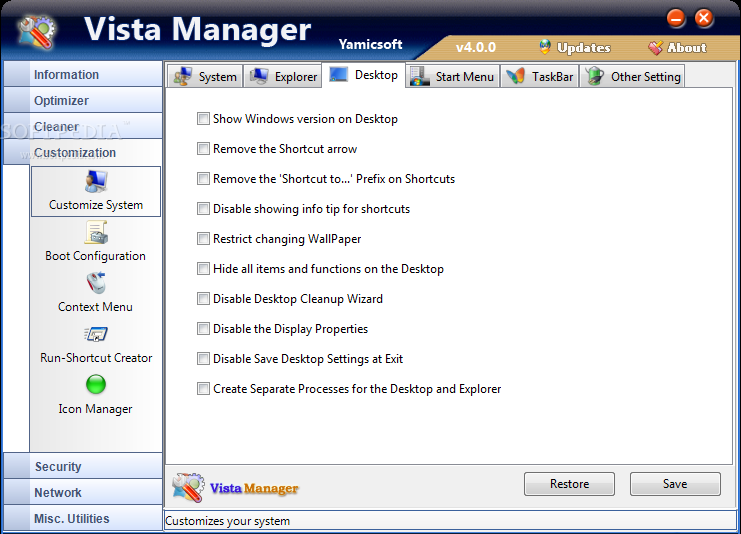Switch to the System tab
Image resolution: width=741 pixels, height=534 pixels.
click(x=205, y=76)
